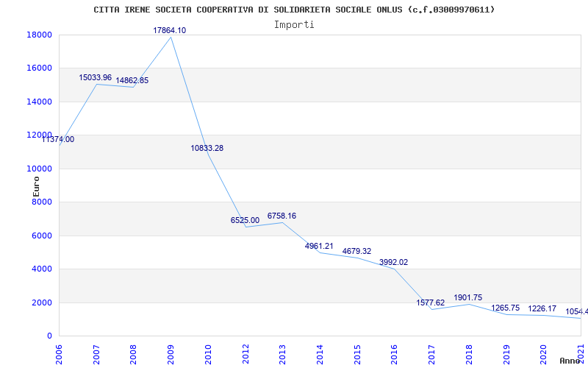Select the 1901.75 data label

click(x=468, y=297)
